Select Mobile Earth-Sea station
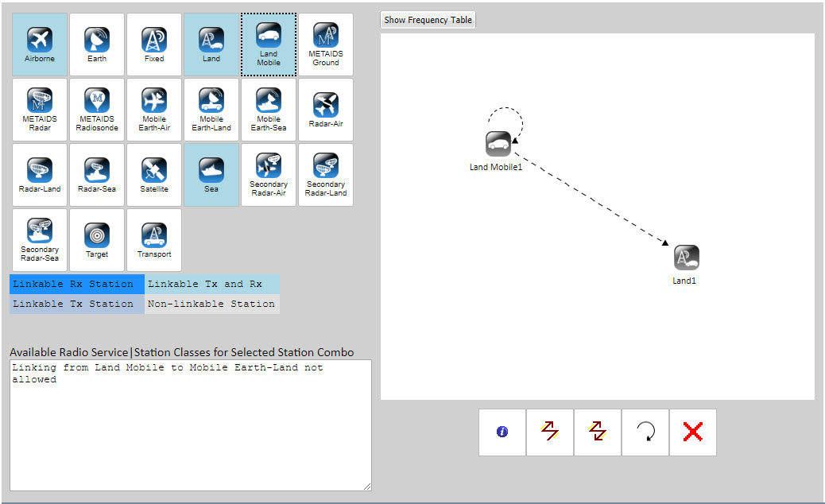This screenshot has height=504, width=825. [269, 110]
